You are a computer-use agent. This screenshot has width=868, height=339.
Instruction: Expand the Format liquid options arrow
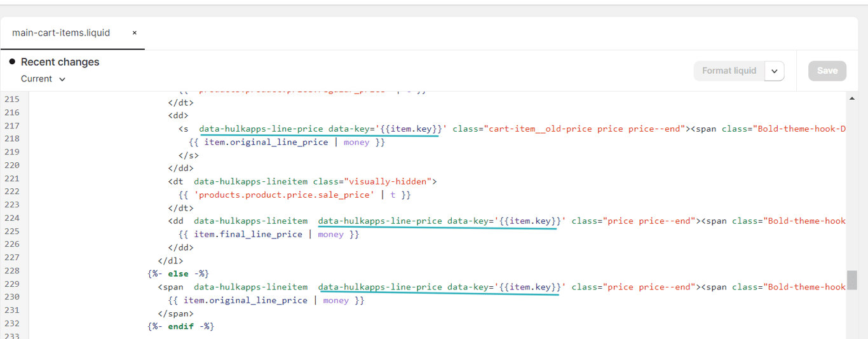[775, 71]
